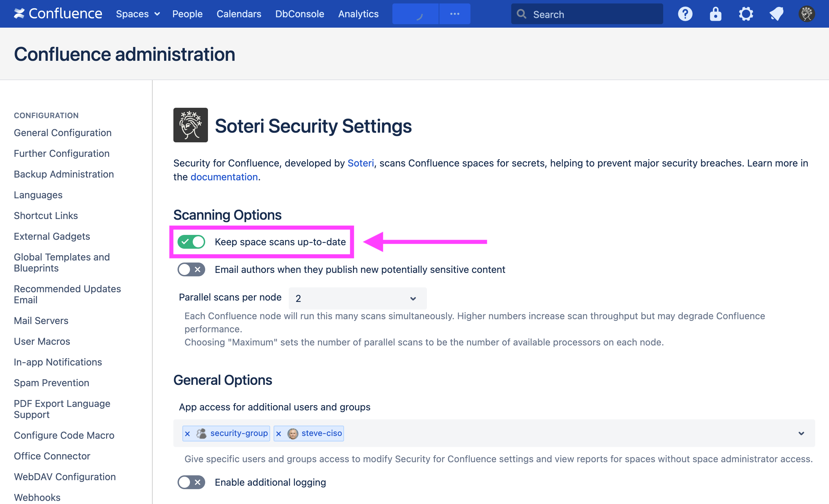Open the settings gear icon
829x504 pixels.
pos(746,14)
